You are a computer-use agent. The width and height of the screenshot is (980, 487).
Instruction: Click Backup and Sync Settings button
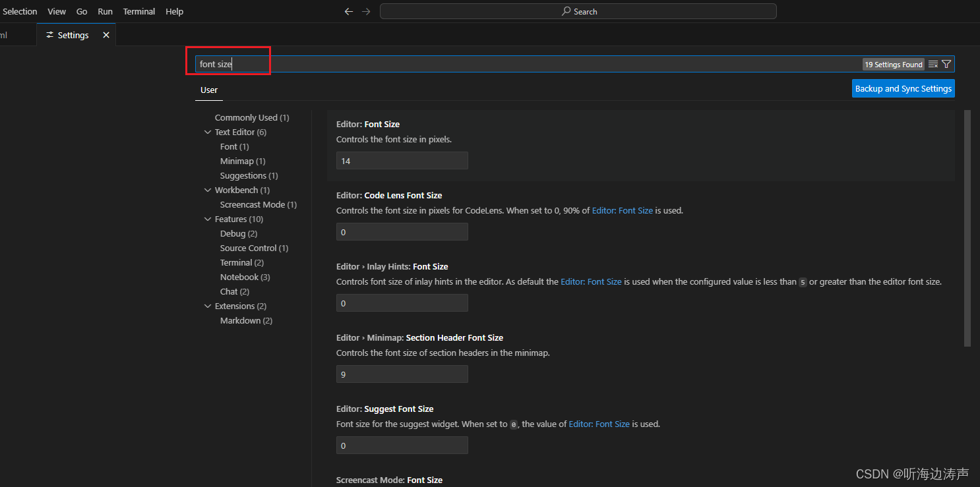(x=903, y=88)
